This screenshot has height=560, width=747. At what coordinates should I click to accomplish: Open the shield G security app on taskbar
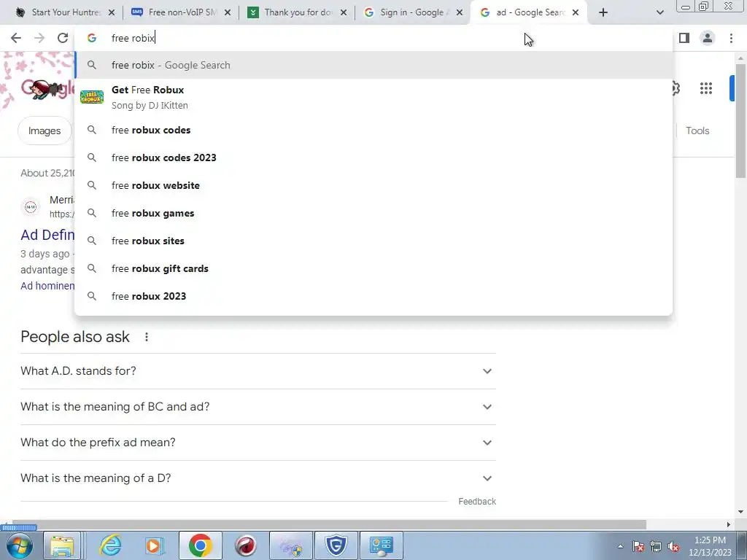[336, 545]
